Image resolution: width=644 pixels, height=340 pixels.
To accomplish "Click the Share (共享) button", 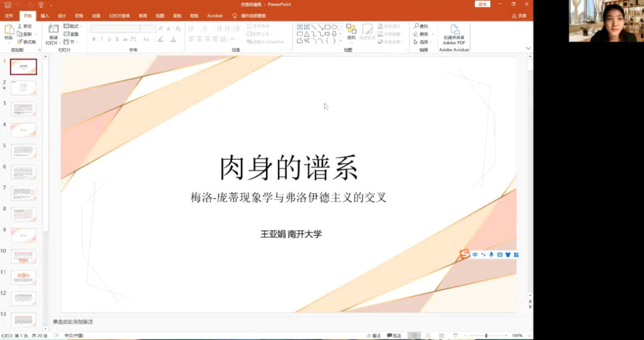I will click(519, 16).
